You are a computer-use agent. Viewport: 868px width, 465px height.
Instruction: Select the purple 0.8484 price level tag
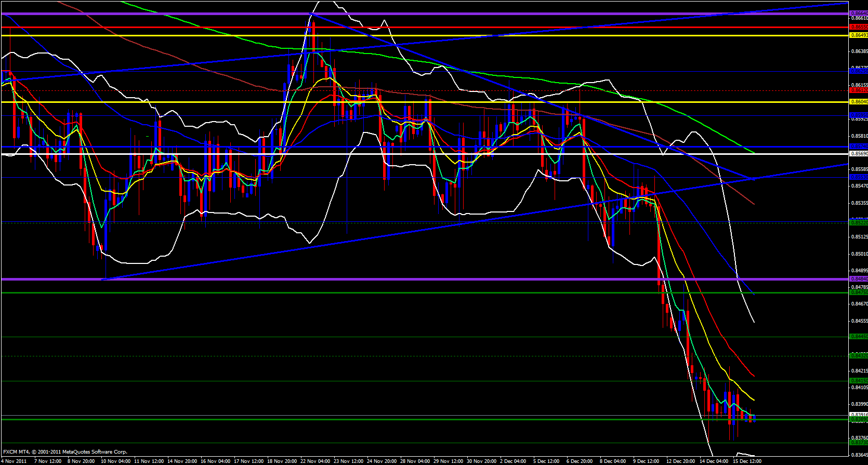pyautogui.click(x=858, y=279)
